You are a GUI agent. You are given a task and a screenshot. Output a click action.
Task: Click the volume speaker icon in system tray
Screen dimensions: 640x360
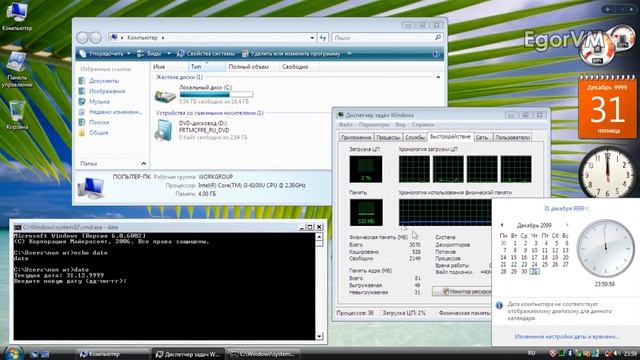(x=617, y=353)
